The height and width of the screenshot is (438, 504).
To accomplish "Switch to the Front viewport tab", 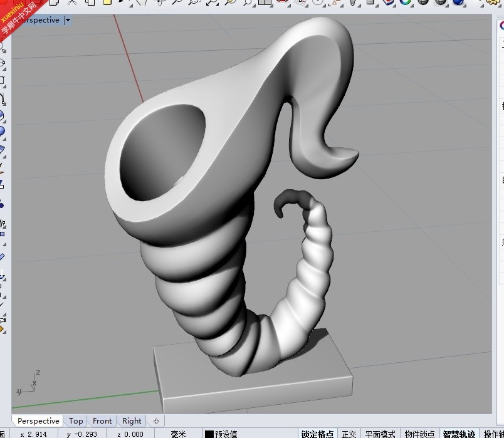I will point(102,421).
